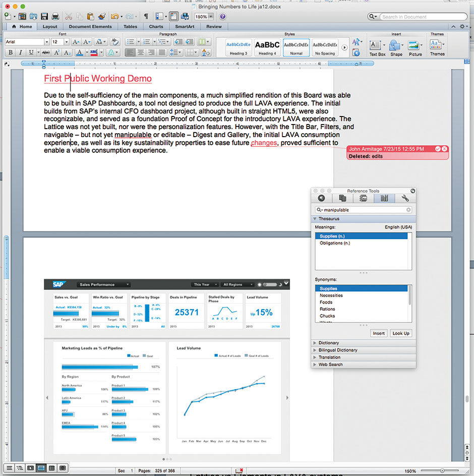This screenshot has height=476, width=474.
Task: Open templates gallery icon in toolbar
Action: (22, 17)
